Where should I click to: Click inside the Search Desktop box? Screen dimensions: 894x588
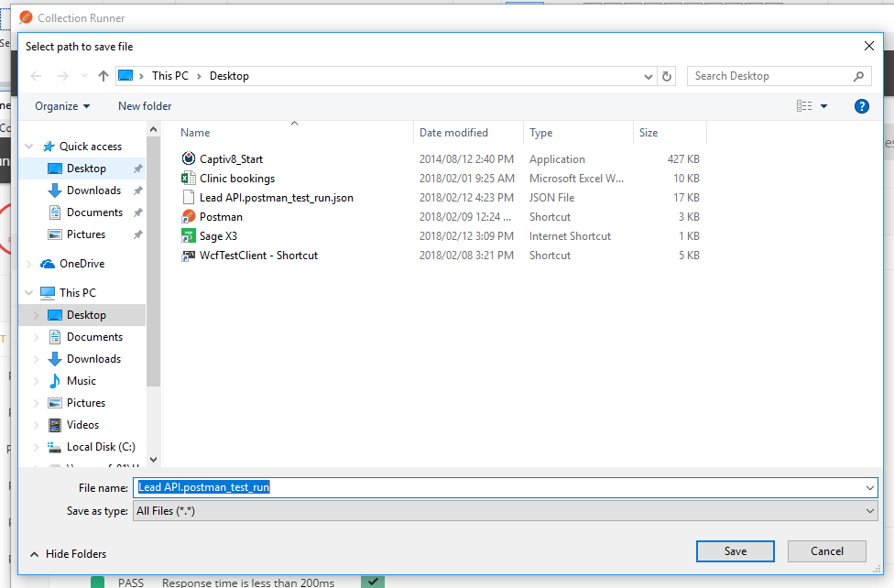769,76
